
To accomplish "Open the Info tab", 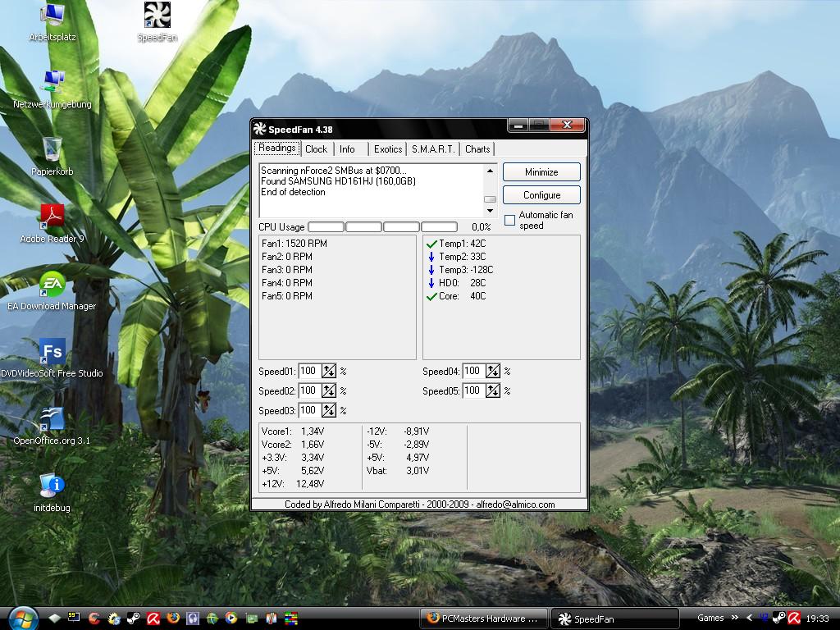I will (x=347, y=149).
